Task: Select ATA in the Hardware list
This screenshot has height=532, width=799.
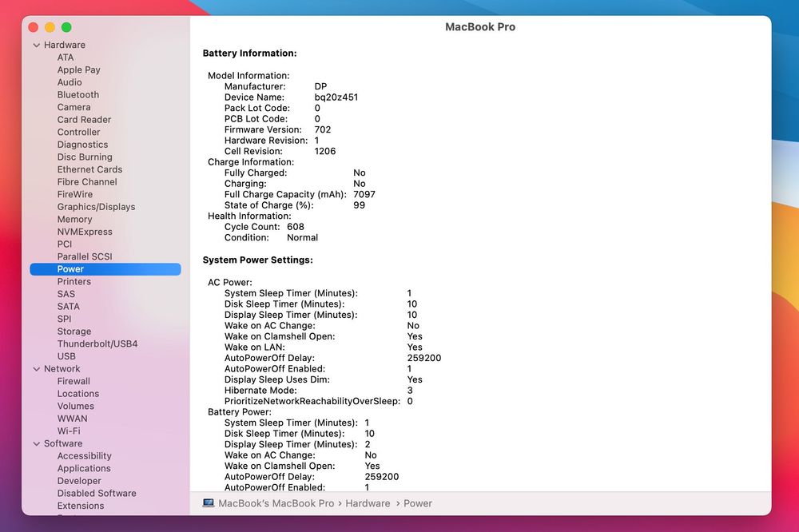Action: (66, 57)
